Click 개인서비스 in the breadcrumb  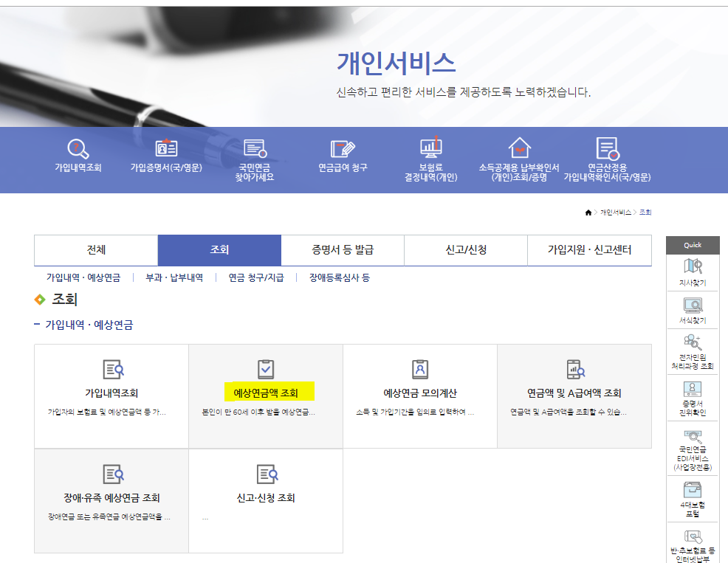pyautogui.click(x=616, y=213)
